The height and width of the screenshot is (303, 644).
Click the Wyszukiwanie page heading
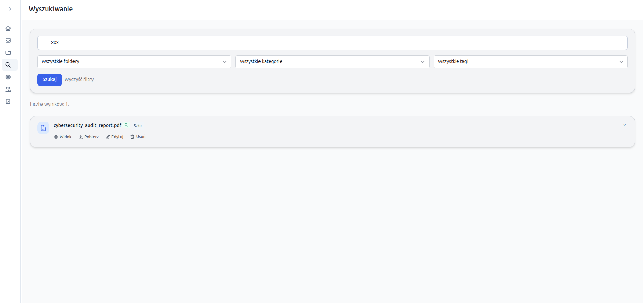click(51, 9)
